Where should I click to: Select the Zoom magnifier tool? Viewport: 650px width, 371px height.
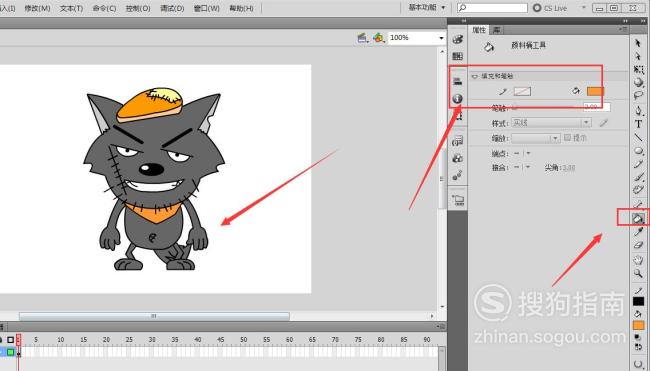point(638,274)
